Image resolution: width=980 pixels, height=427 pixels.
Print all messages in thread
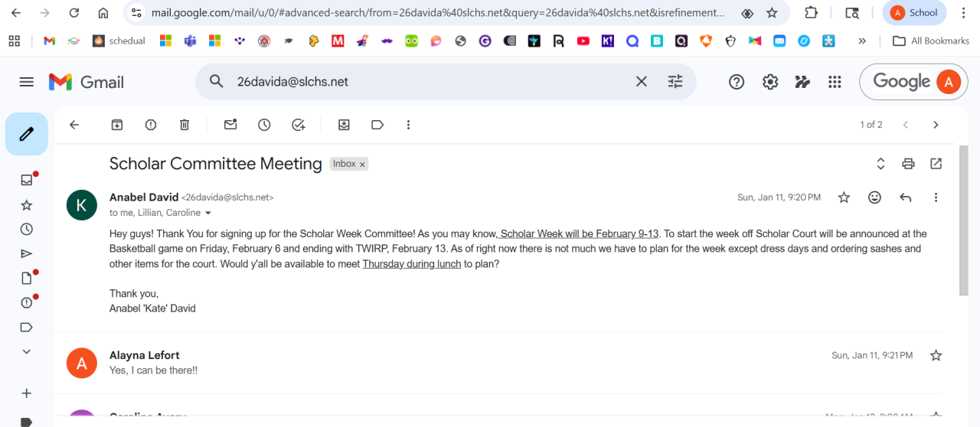coord(908,164)
